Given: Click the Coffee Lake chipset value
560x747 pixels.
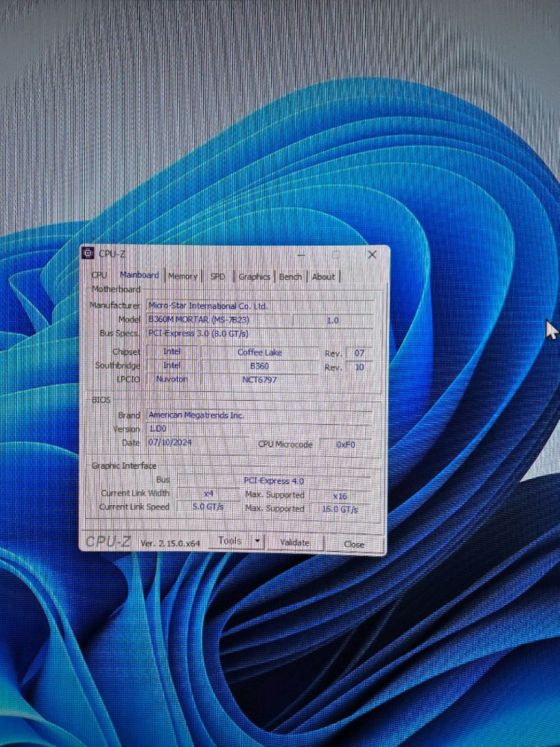Looking at the screenshot, I should coord(260,353).
